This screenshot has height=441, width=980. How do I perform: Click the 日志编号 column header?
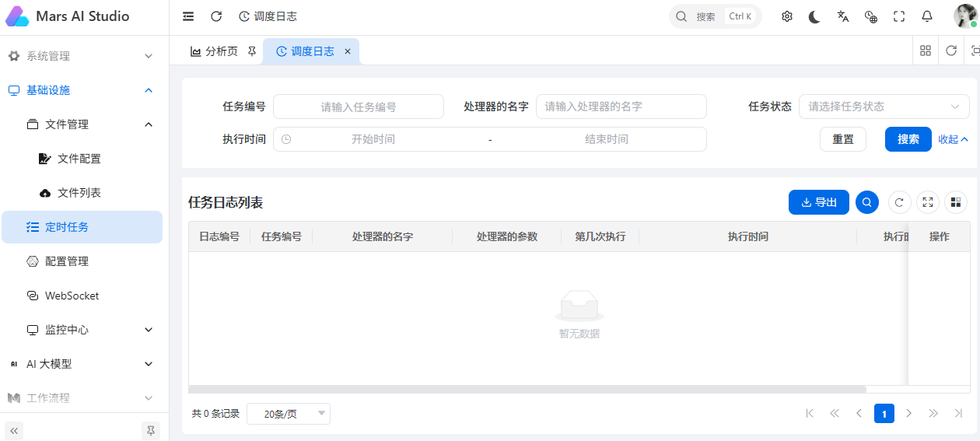[x=219, y=236]
